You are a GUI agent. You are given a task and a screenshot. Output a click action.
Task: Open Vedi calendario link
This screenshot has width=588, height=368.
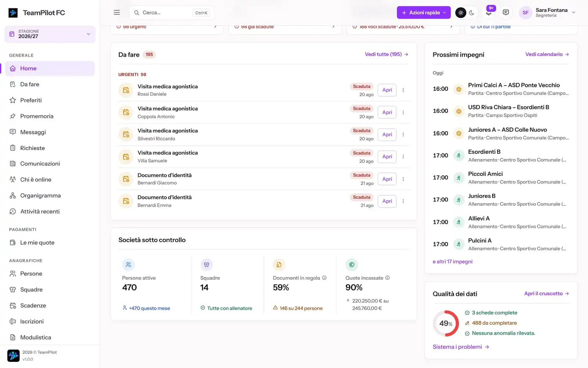[547, 54]
